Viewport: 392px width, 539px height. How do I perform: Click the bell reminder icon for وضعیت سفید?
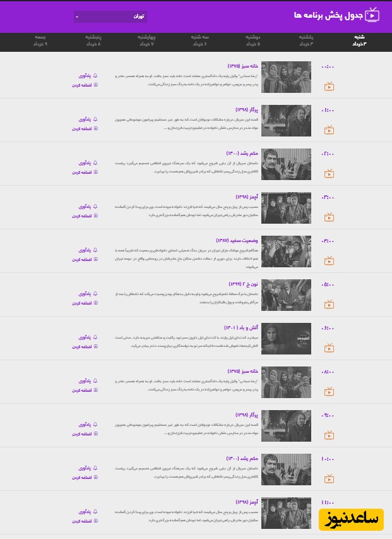click(x=95, y=250)
